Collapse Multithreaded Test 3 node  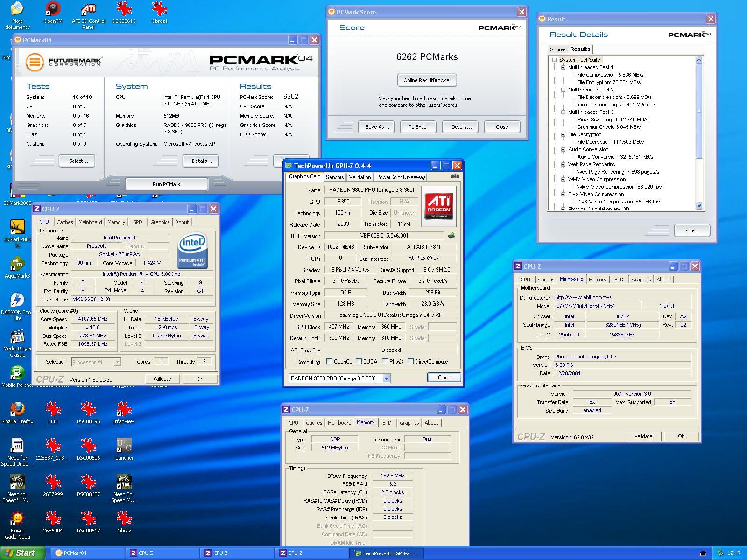pyautogui.click(x=563, y=112)
